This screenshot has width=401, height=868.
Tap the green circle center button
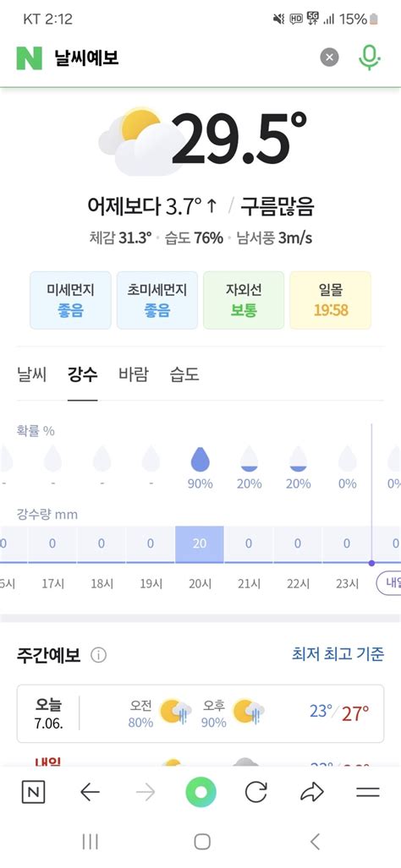[x=201, y=793]
